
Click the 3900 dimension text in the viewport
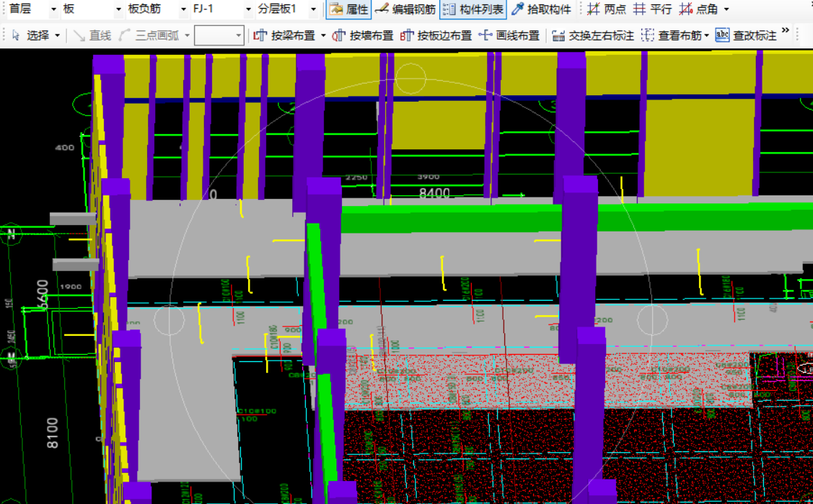click(429, 177)
